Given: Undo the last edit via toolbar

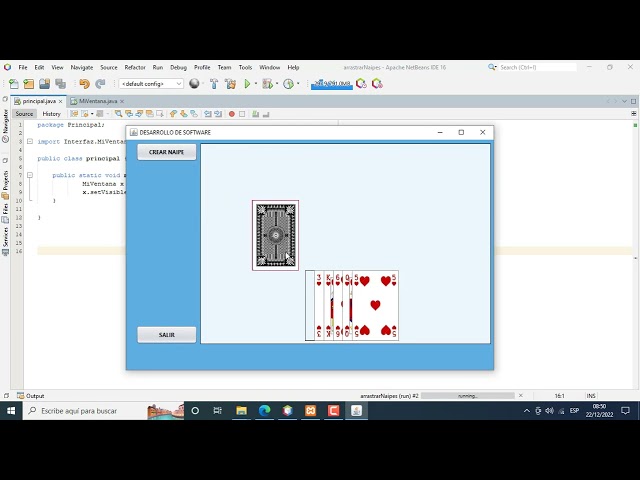Looking at the screenshot, I should [84, 84].
